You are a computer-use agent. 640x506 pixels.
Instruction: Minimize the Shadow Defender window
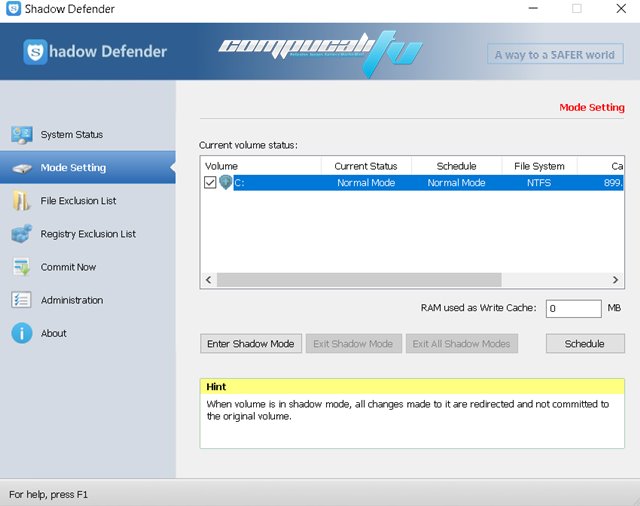(x=533, y=9)
